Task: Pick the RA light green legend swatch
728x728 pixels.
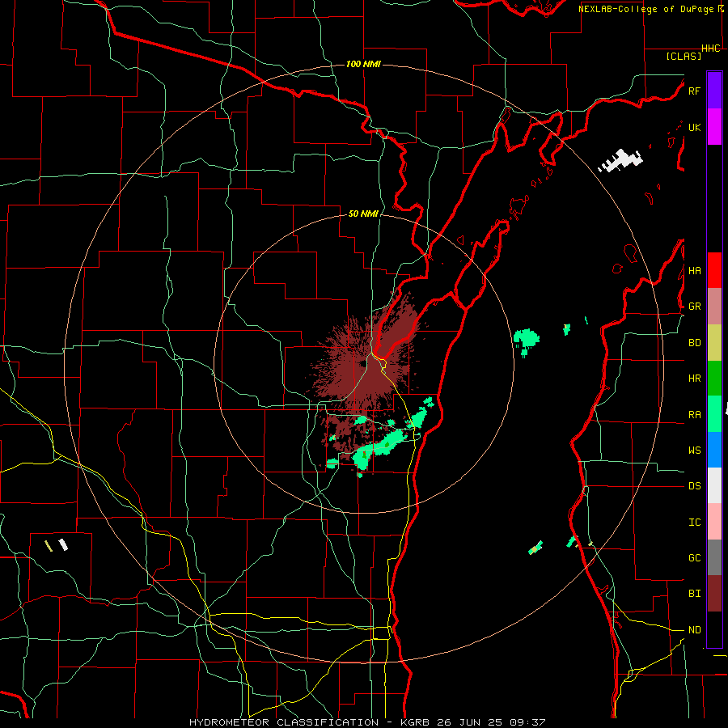Action: pos(714,414)
